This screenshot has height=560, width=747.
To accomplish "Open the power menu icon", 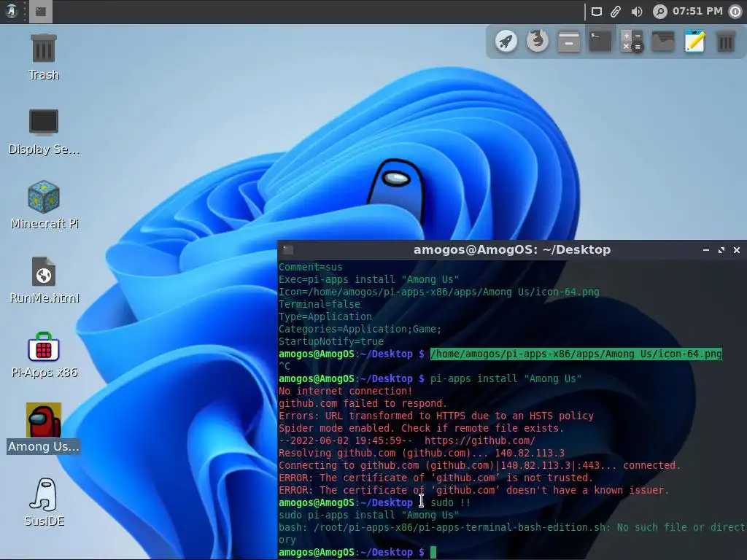I will (735, 12).
